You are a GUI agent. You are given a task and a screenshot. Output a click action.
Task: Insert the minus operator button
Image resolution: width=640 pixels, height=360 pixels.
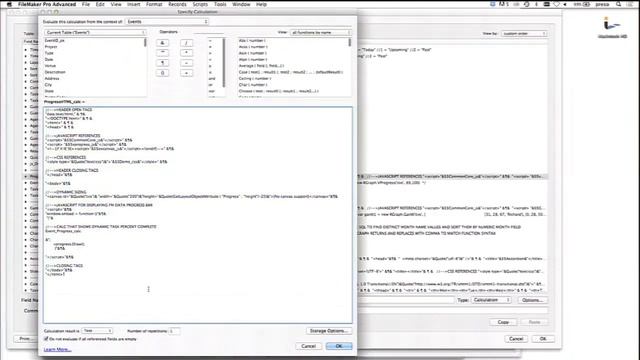(186, 63)
